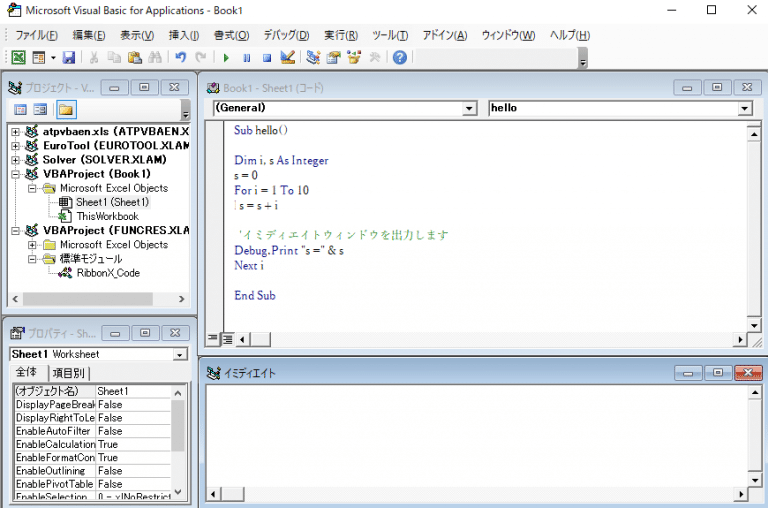This screenshot has width=768, height=508.
Task: Click the Toolbox icon in toolbar
Action: tap(375, 57)
